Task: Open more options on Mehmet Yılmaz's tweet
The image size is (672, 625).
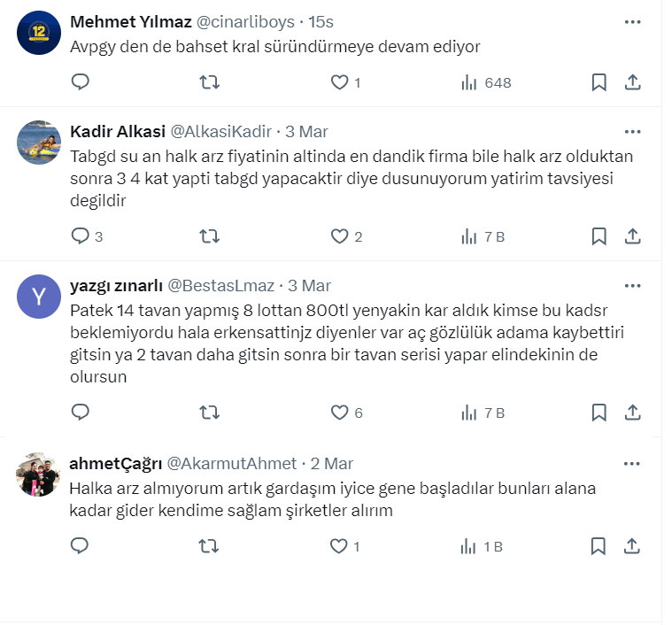Action: point(632,21)
